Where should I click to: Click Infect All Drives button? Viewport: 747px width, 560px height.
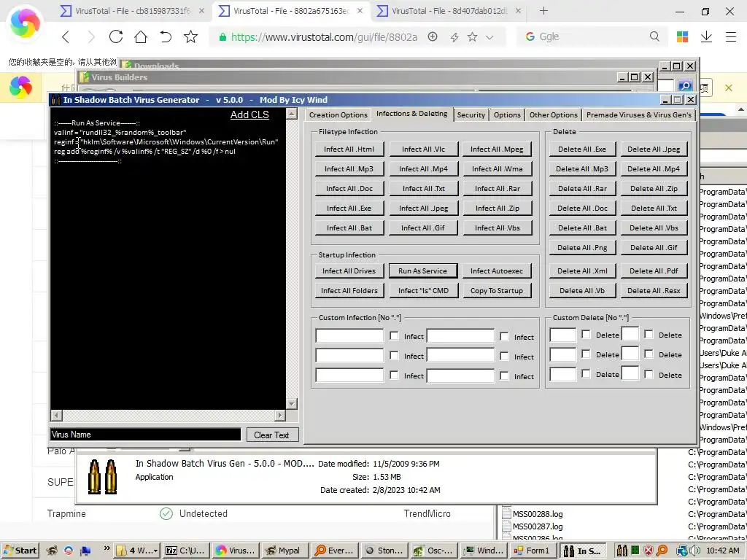[349, 271]
